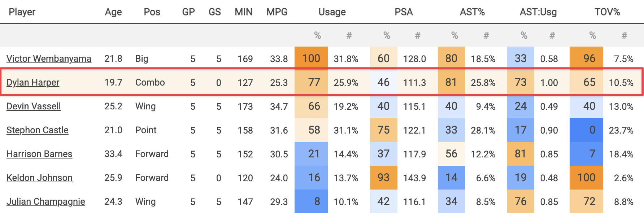Click the Pos column header
Viewport: 644px width, 213px height.
152,12
